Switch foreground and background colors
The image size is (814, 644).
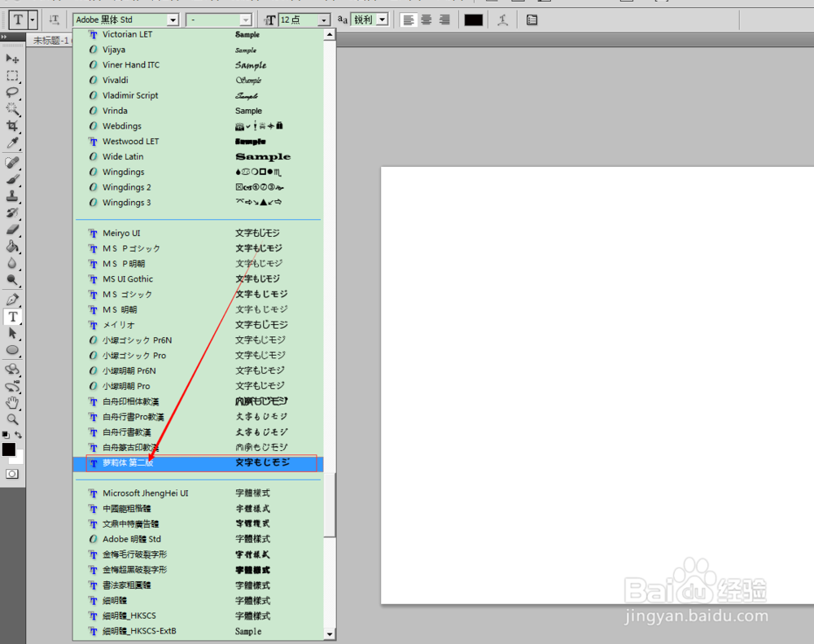coord(18,435)
